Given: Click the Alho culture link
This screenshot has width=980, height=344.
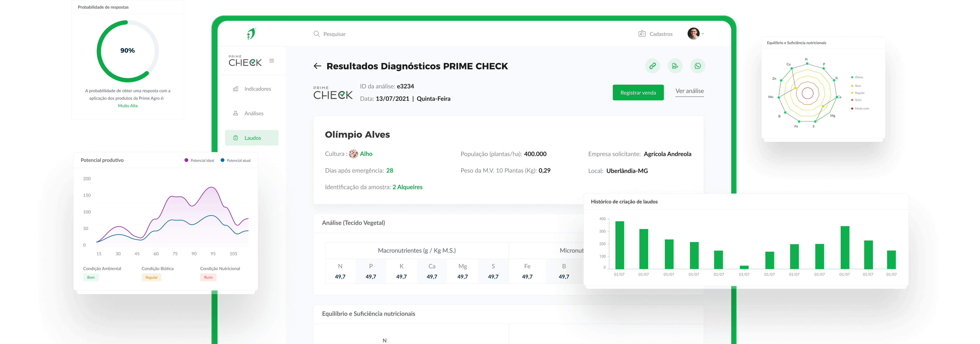Looking at the screenshot, I should [366, 154].
